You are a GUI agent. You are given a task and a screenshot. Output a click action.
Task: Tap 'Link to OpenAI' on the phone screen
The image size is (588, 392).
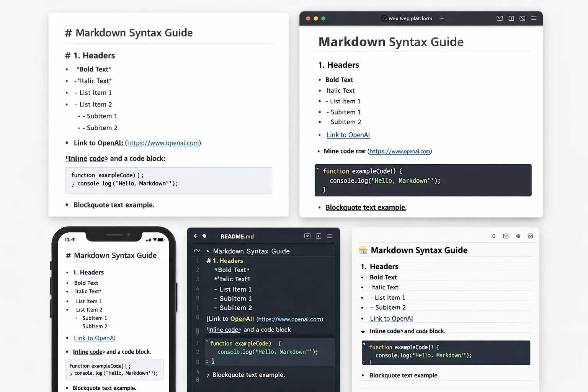(x=95, y=338)
